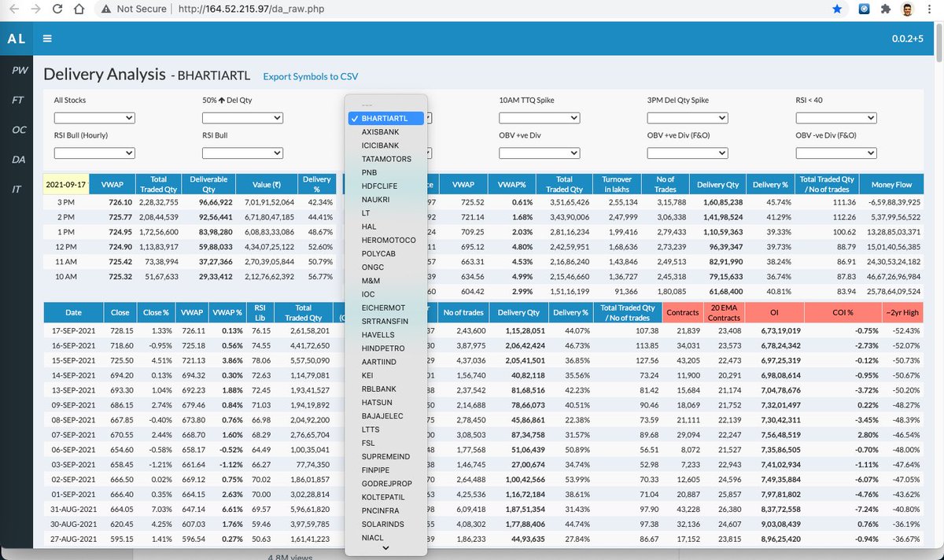Toggle sidebar with hamburger menu icon

click(48, 39)
